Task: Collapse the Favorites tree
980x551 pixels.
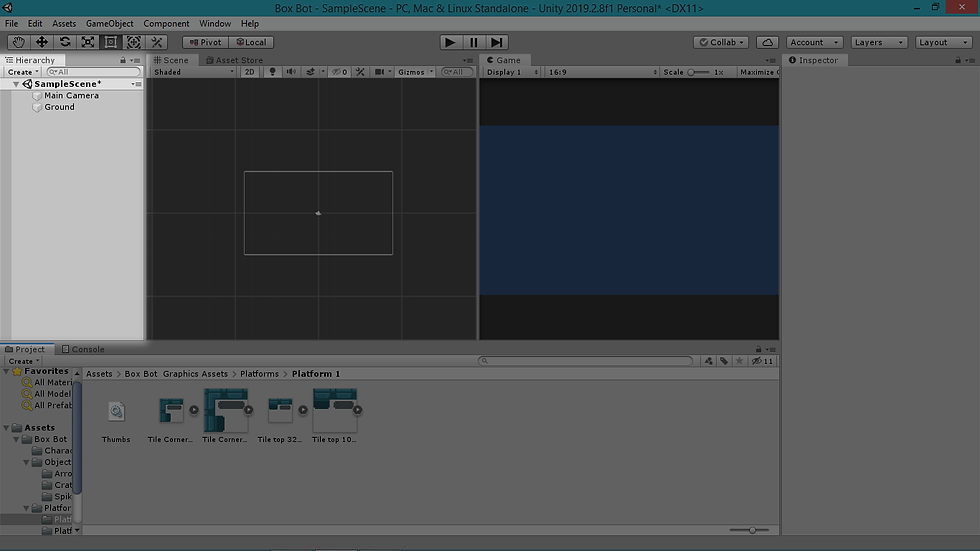Action: click(x=6, y=371)
